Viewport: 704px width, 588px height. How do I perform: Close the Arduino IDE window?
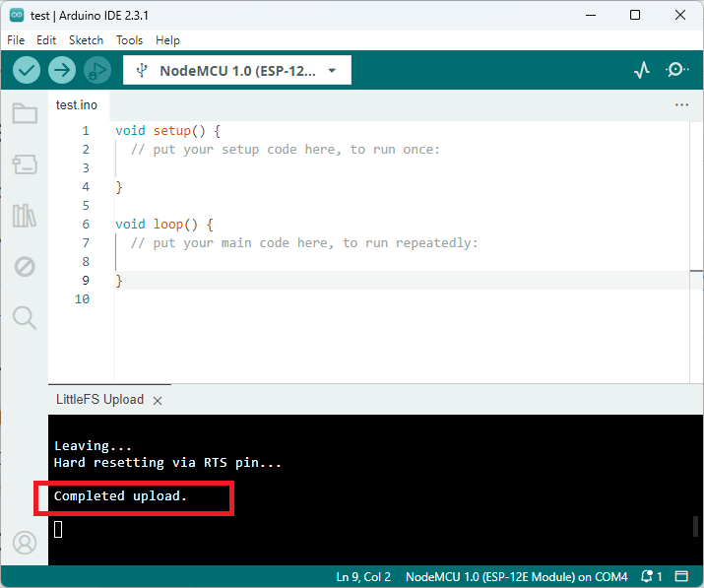(680, 16)
